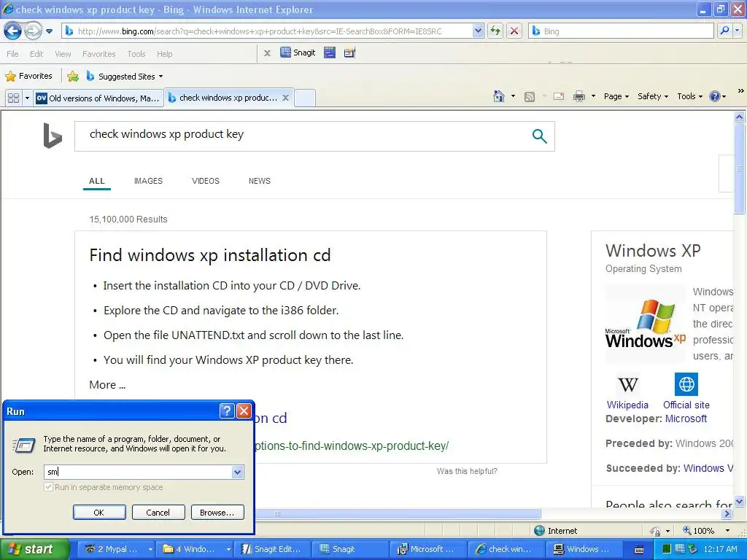Expand the tab list dropdown arrow

pyautogui.click(x=27, y=98)
